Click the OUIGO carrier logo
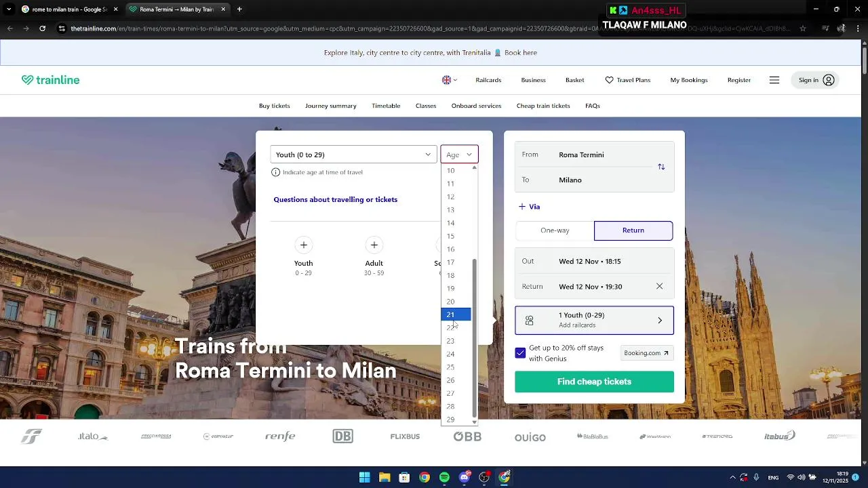Screen dimensions: 868x488 530,437
